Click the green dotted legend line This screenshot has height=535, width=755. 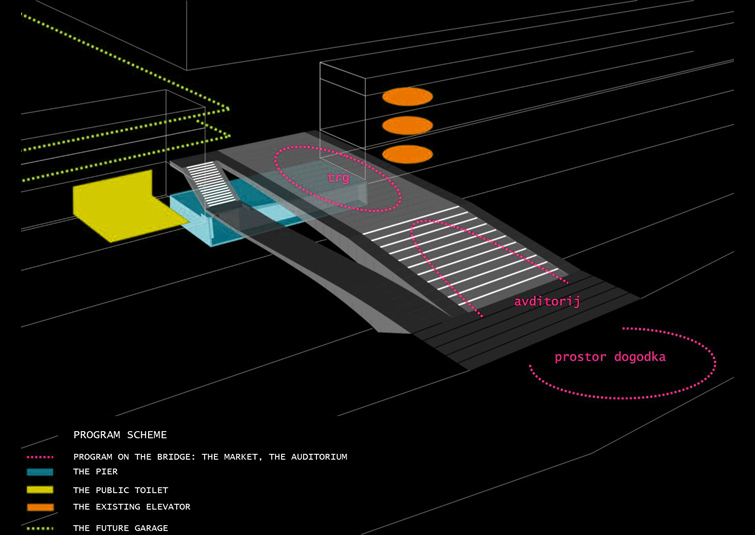click(40, 527)
